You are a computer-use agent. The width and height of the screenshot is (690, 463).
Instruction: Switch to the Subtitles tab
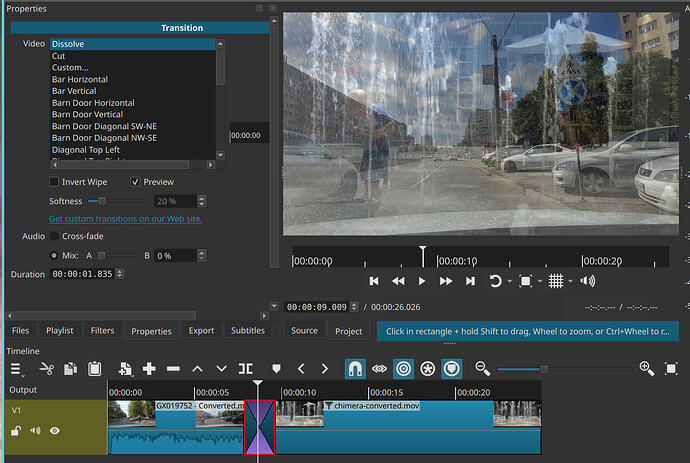coord(248,331)
